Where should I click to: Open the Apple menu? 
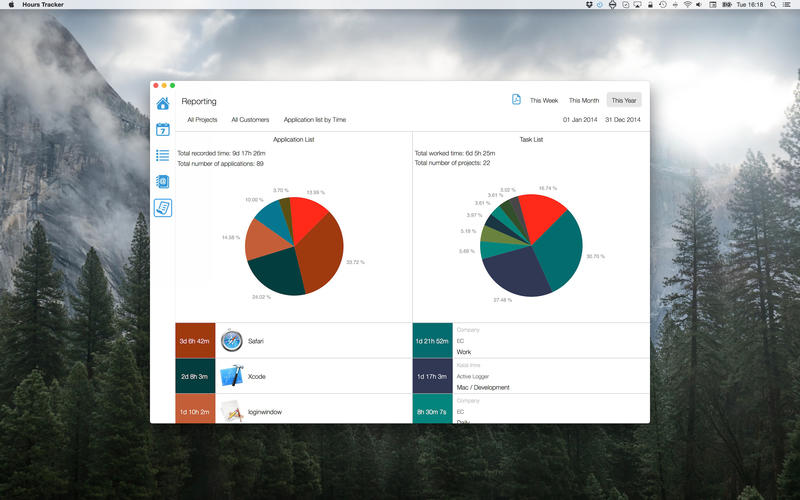11,5
